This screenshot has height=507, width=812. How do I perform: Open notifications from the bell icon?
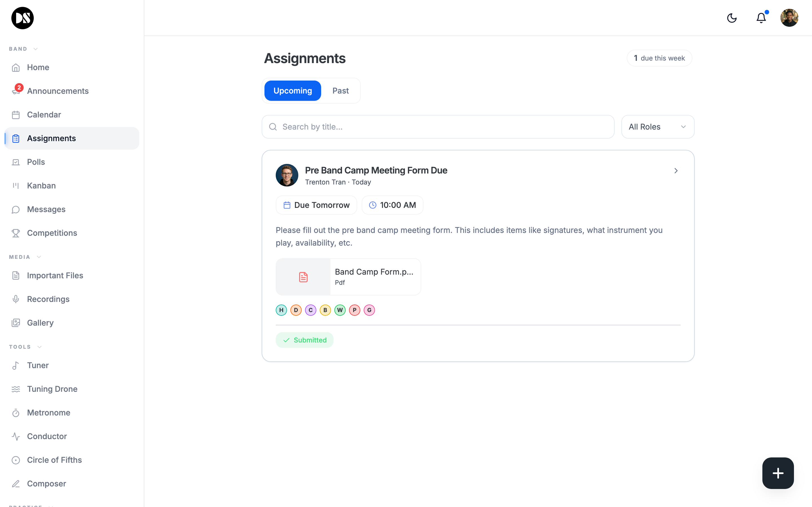tap(760, 18)
